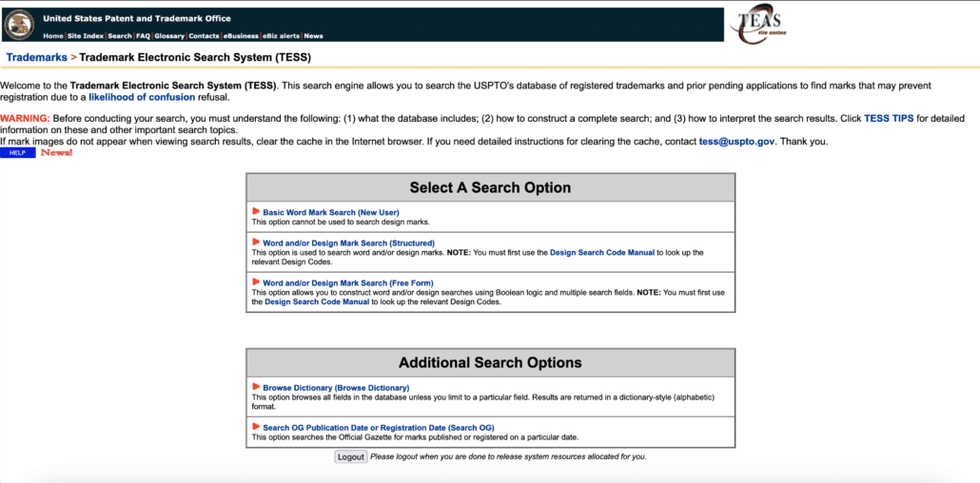Go to Home in header navigation

[53, 35]
